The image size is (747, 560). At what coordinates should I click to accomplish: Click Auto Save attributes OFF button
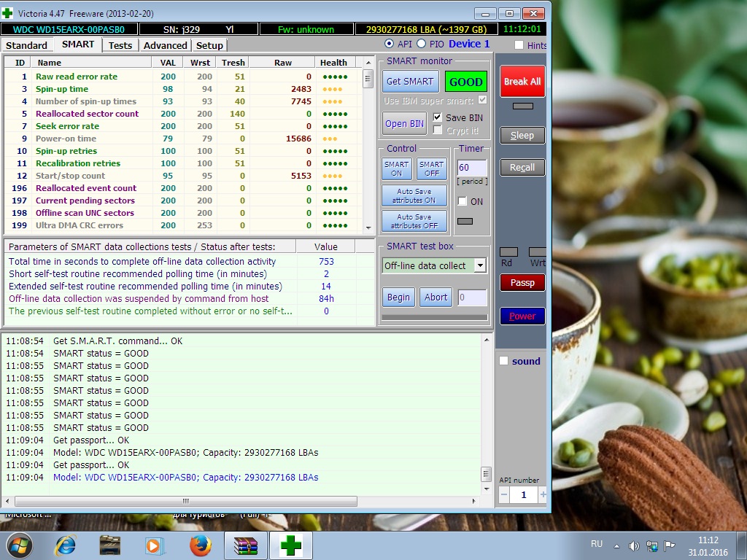414,221
